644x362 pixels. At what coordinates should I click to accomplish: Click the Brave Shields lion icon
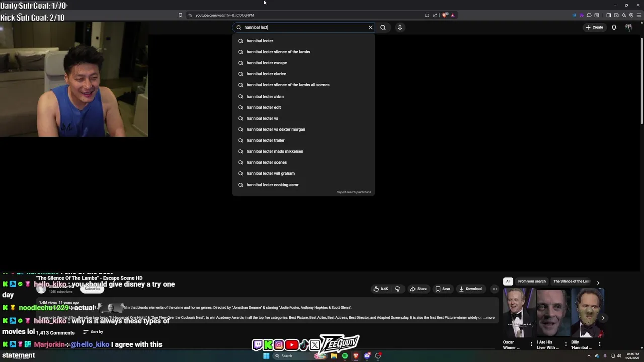445,15
